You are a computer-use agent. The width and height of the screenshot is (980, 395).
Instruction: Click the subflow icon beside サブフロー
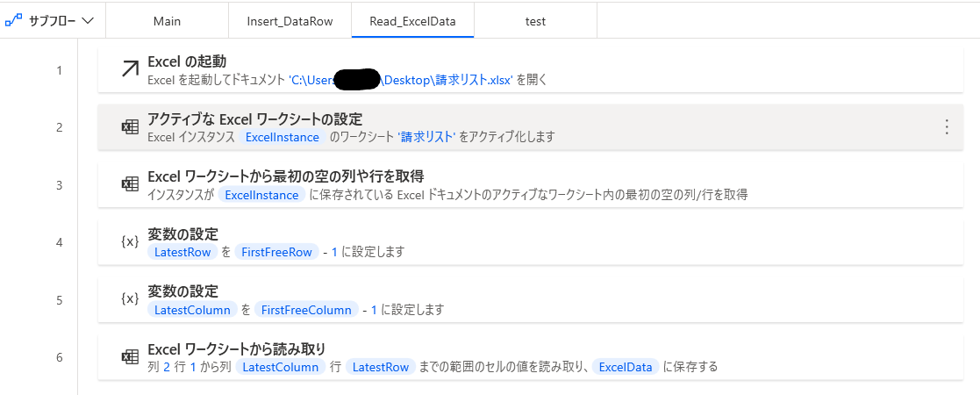pos(13,20)
